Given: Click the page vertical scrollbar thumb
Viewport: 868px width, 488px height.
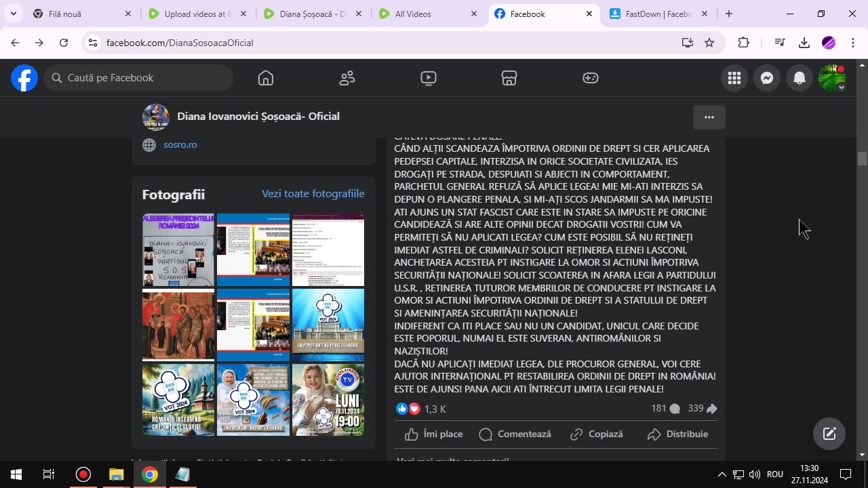Looking at the screenshot, I should pyautogui.click(x=863, y=159).
